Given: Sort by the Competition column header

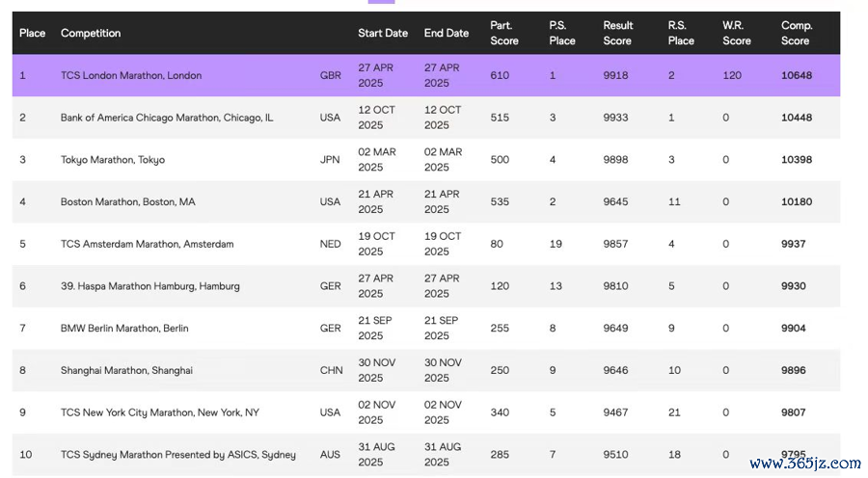Looking at the screenshot, I should click(x=91, y=33).
